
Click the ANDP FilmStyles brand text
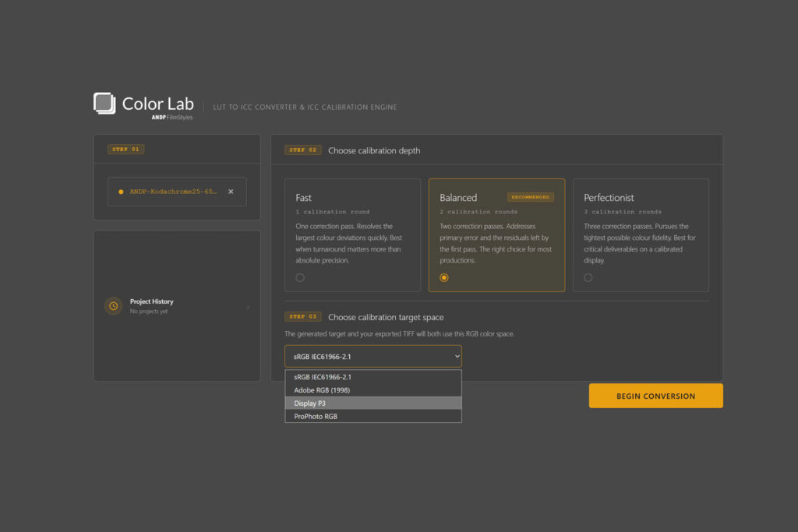point(172,118)
